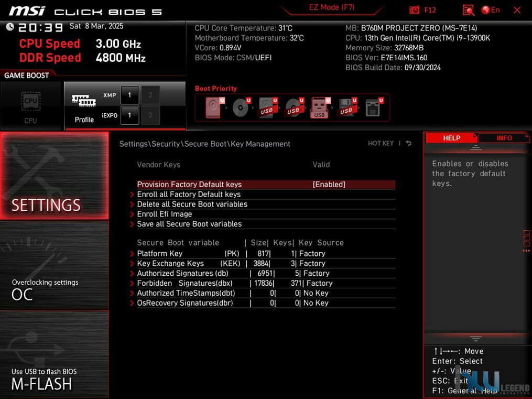532x399 pixels.
Task: Take a screenshot with the F12 camera icon
Action: coord(414,10)
